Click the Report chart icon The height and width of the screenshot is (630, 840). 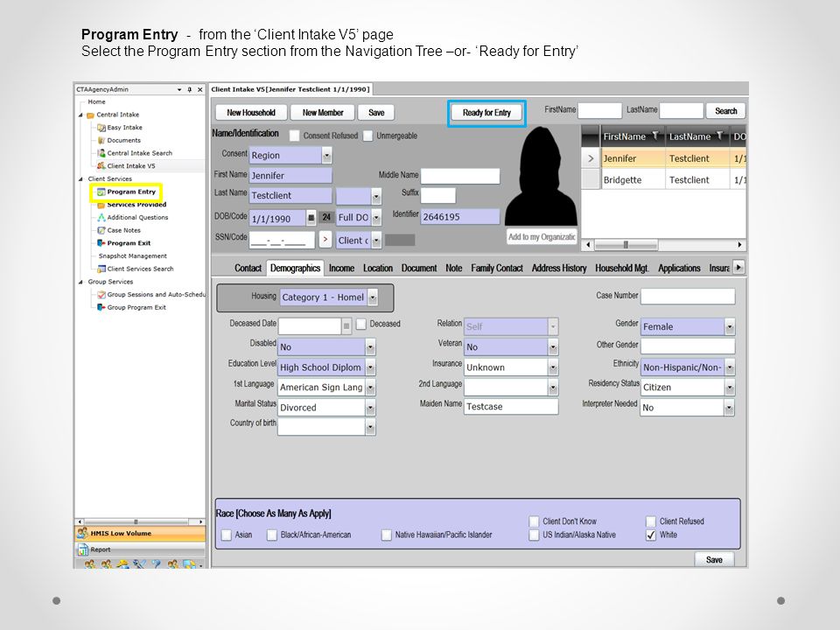pos(83,549)
